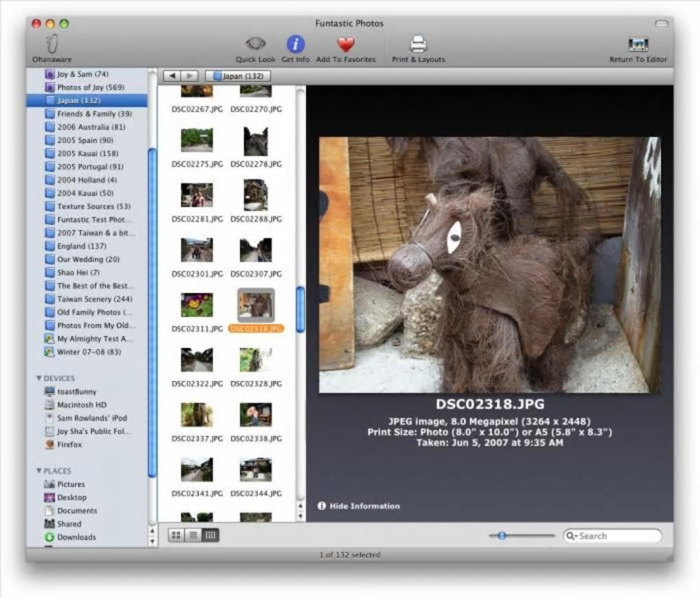Select the Taiwan Scenery (244) album
Screen dimensions: 700x598
point(94,299)
